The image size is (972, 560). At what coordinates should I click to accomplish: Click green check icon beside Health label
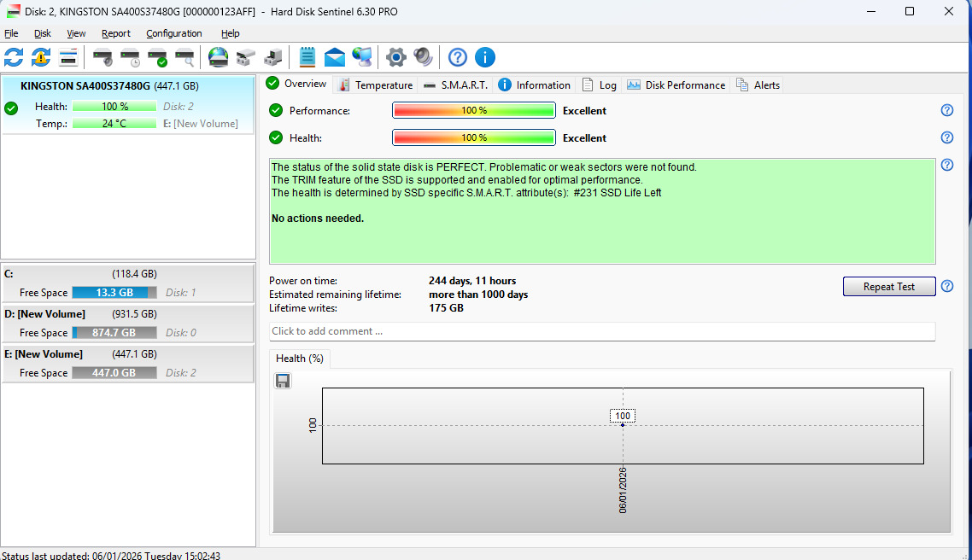pyautogui.click(x=276, y=137)
